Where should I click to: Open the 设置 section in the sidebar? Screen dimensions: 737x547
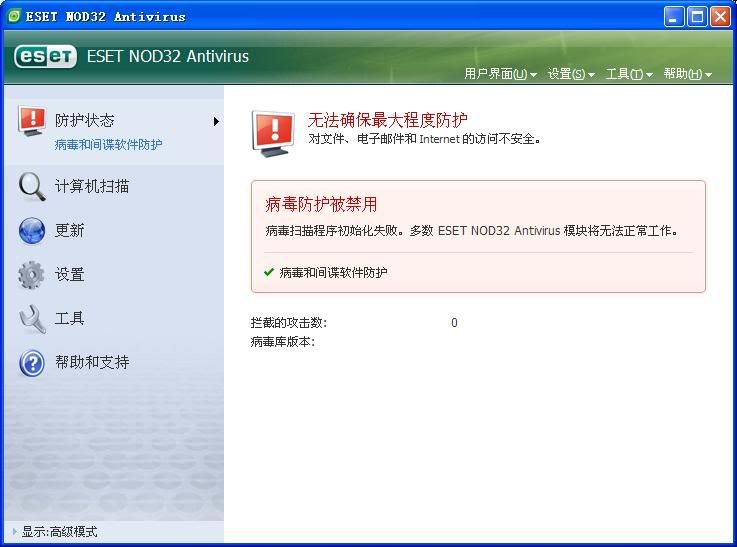coord(70,275)
